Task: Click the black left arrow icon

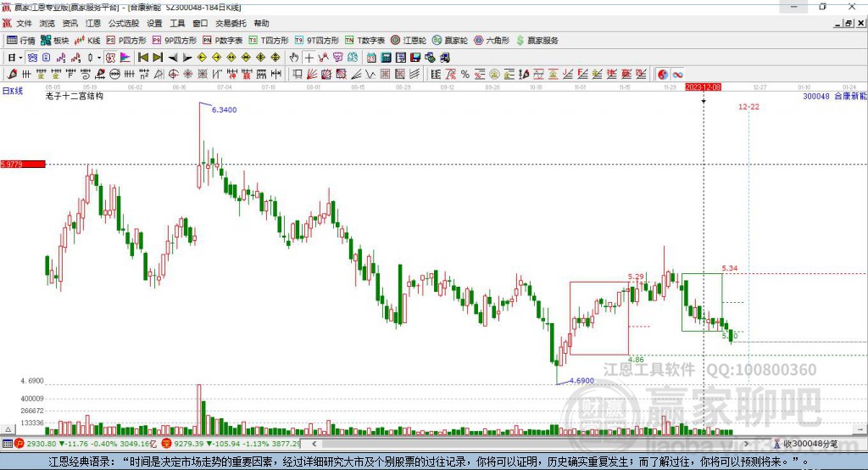Action: tap(173, 58)
